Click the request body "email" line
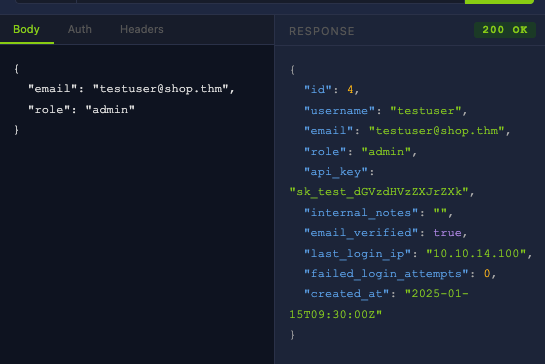The height and width of the screenshot is (364, 545). pyautogui.click(x=131, y=89)
